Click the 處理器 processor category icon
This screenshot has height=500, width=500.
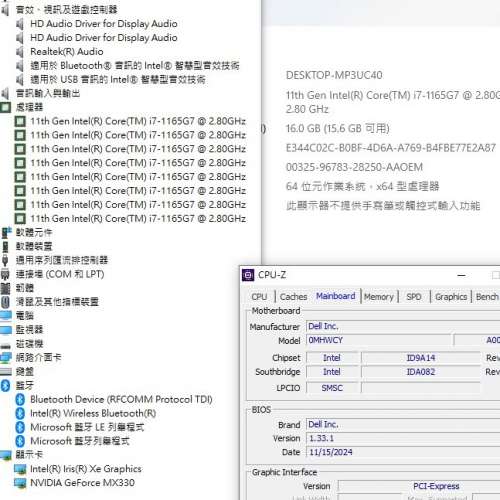coord(5,107)
